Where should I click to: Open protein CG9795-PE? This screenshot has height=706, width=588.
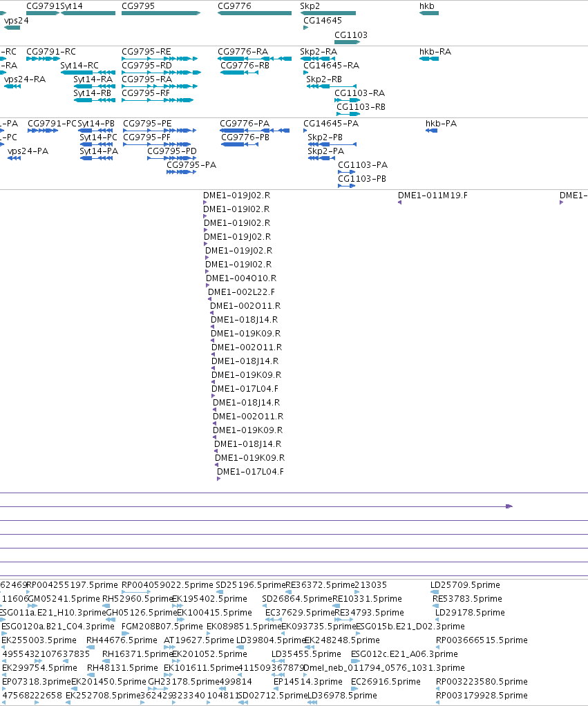(160, 131)
